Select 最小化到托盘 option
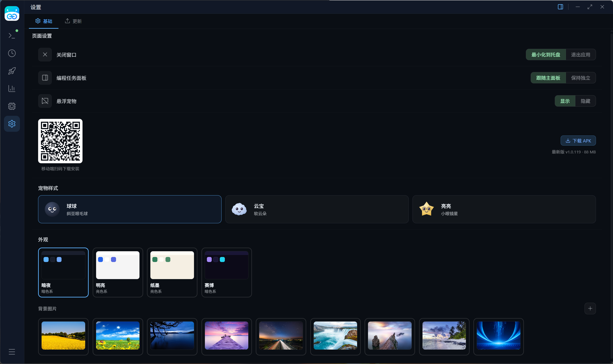 point(546,55)
